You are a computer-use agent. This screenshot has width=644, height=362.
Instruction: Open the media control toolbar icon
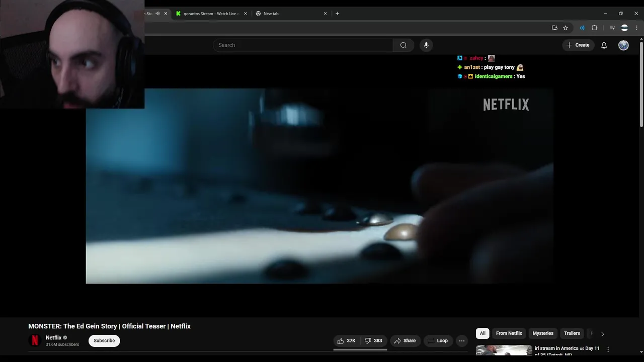[612, 28]
